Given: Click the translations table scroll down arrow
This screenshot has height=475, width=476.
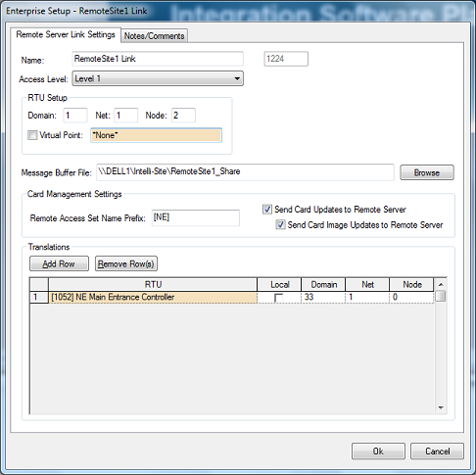Looking at the screenshot, I should 441,407.
